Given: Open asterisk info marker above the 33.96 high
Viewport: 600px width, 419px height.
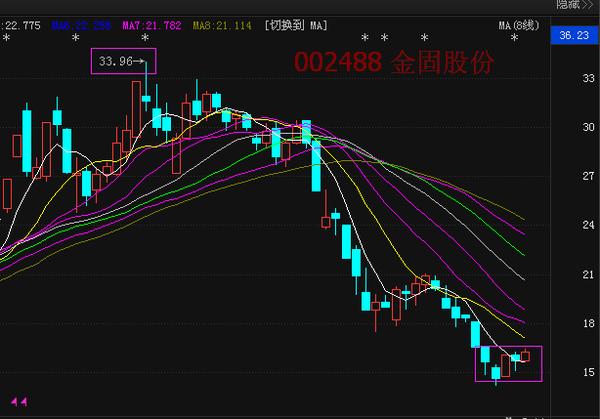Looking at the screenshot, I should [x=145, y=37].
